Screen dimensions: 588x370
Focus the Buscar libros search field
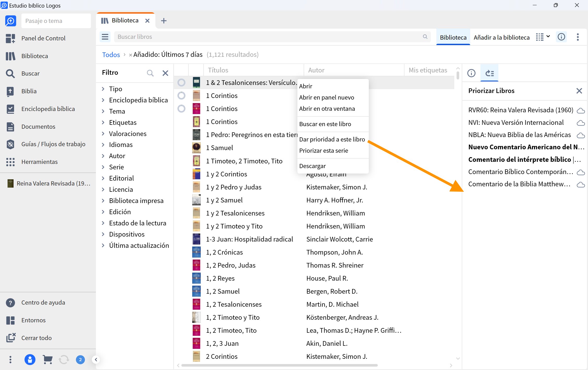[x=272, y=37]
